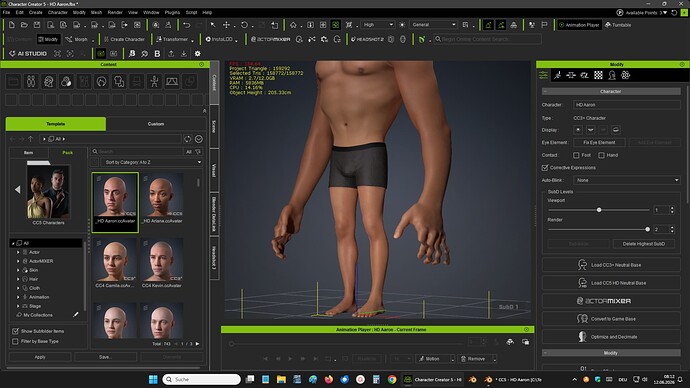Open Sort by Category A to Z dropdown
This screenshot has width=690, height=388.
(152, 162)
